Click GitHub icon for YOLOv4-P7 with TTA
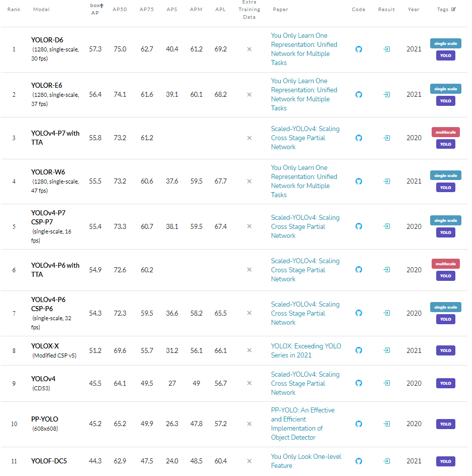The height and width of the screenshot is (476, 472). (x=359, y=138)
